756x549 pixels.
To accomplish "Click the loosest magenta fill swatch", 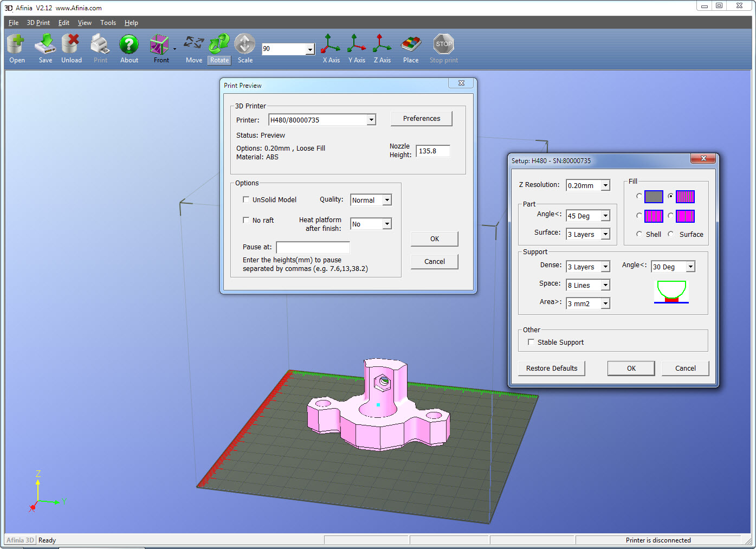I will [685, 216].
